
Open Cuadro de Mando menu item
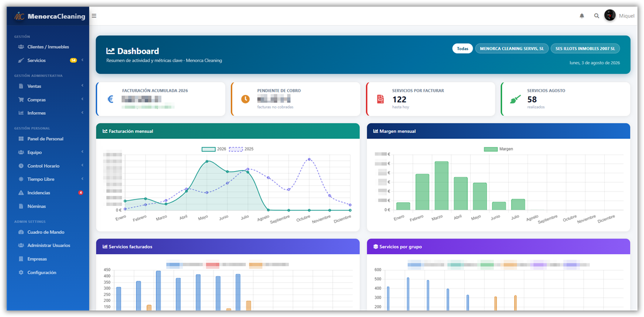pyautogui.click(x=48, y=232)
